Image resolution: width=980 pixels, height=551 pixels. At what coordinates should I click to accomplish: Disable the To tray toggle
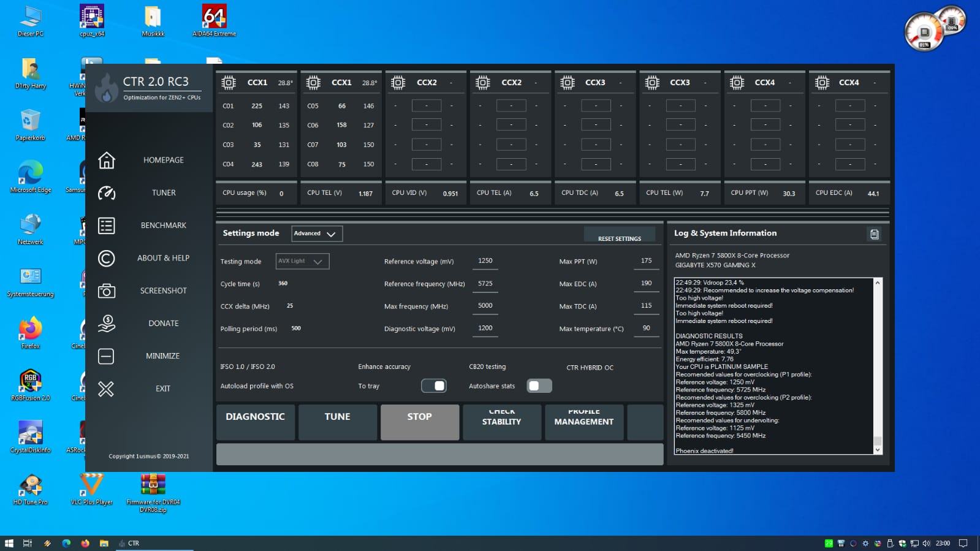click(x=434, y=386)
